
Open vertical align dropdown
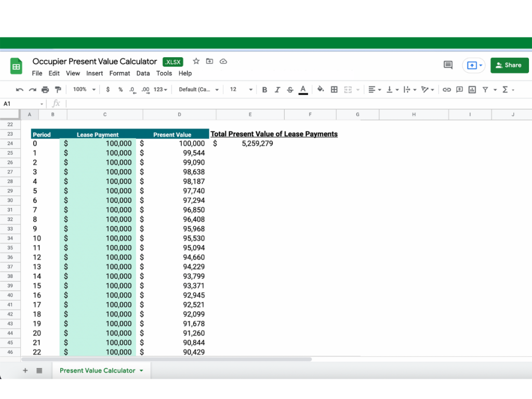point(392,89)
